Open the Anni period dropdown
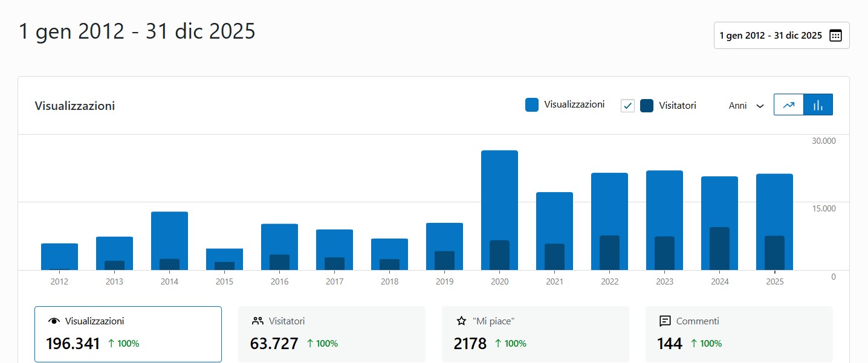 pos(746,106)
